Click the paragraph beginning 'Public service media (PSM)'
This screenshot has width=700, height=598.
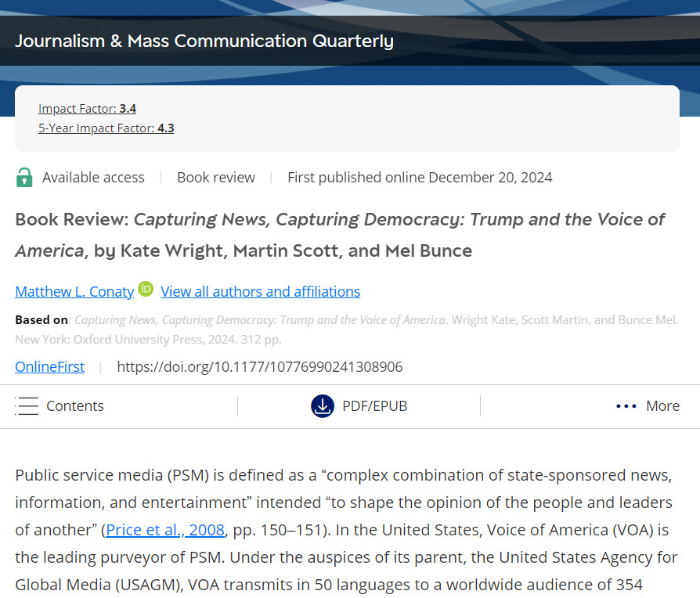pyautogui.click(x=346, y=530)
